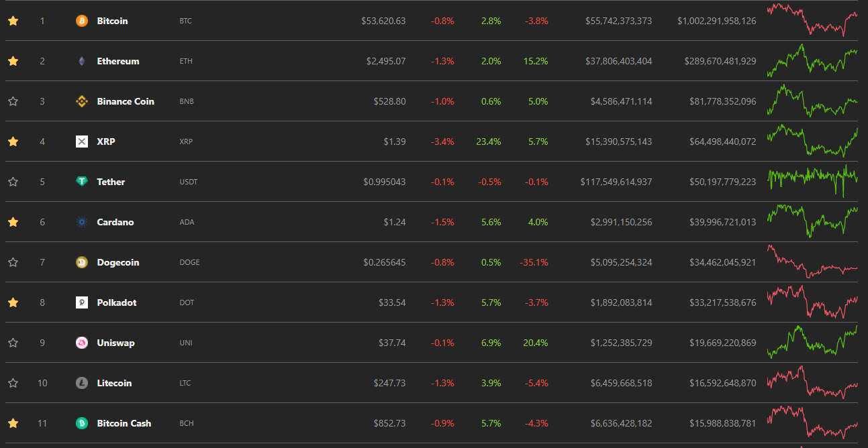
Task: View Uniswap green sparkline chart
Action: 812,341
